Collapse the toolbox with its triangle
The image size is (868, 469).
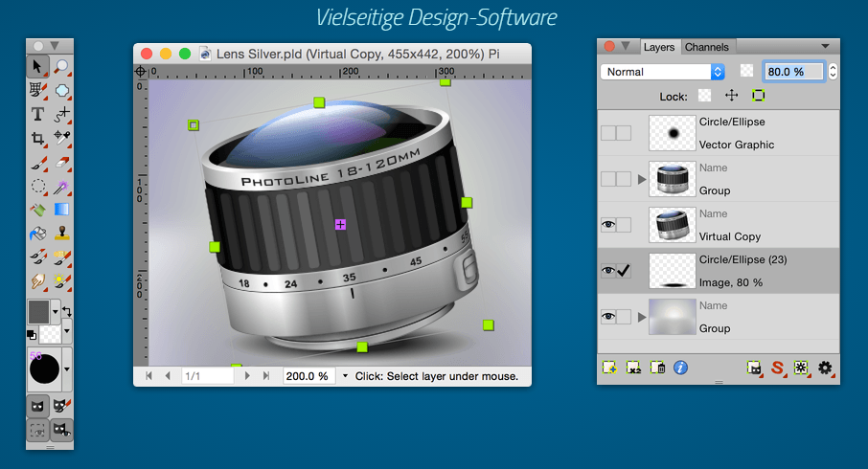[55, 45]
